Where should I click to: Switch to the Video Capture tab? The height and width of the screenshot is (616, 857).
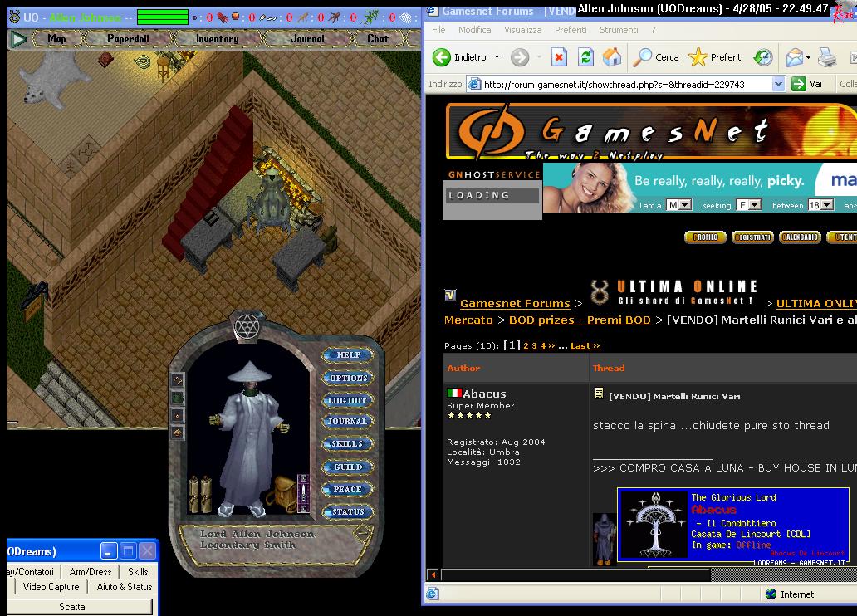51,587
